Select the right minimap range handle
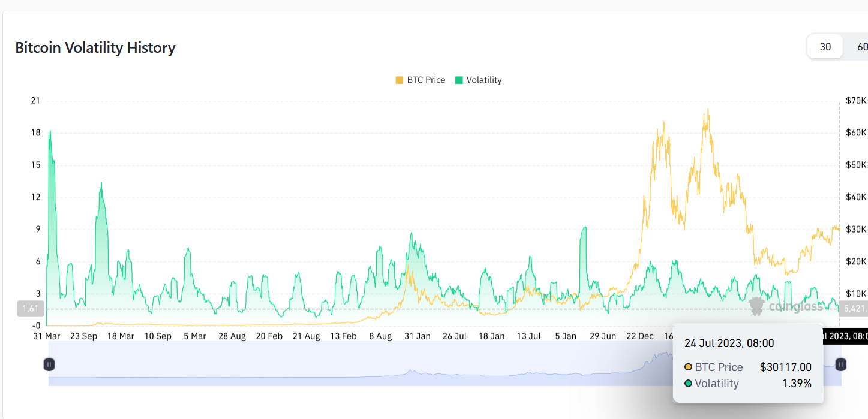 tap(840, 364)
